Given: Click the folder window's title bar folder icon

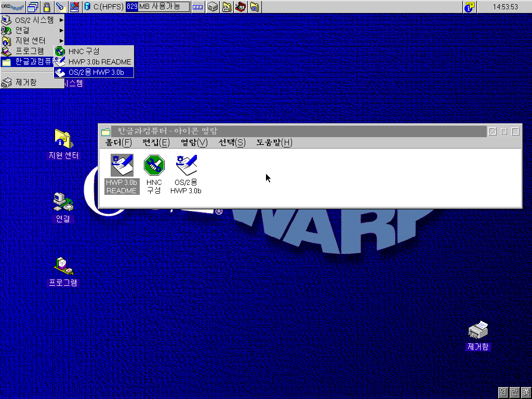Looking at the screenshot, I should click(x=106, y=131).
